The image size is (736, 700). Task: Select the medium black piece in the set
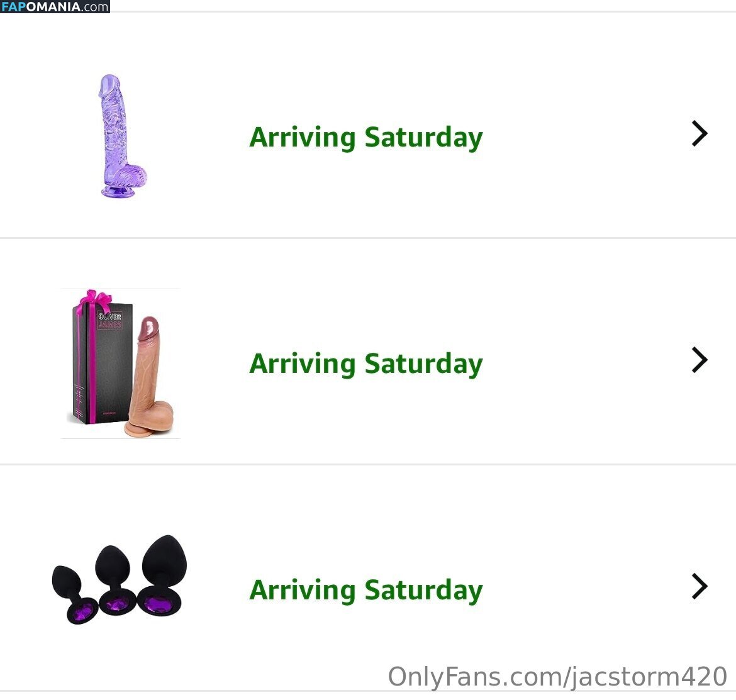(x=114, y=582)
